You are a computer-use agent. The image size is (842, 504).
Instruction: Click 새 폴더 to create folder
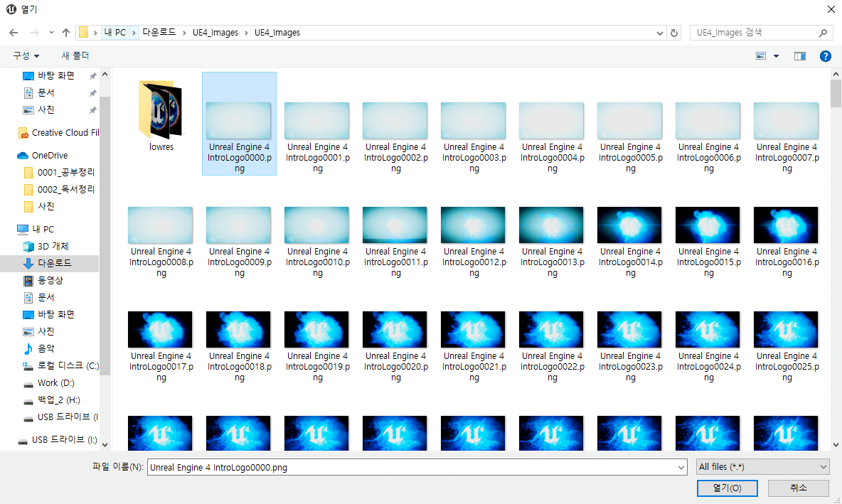(75, 56)
